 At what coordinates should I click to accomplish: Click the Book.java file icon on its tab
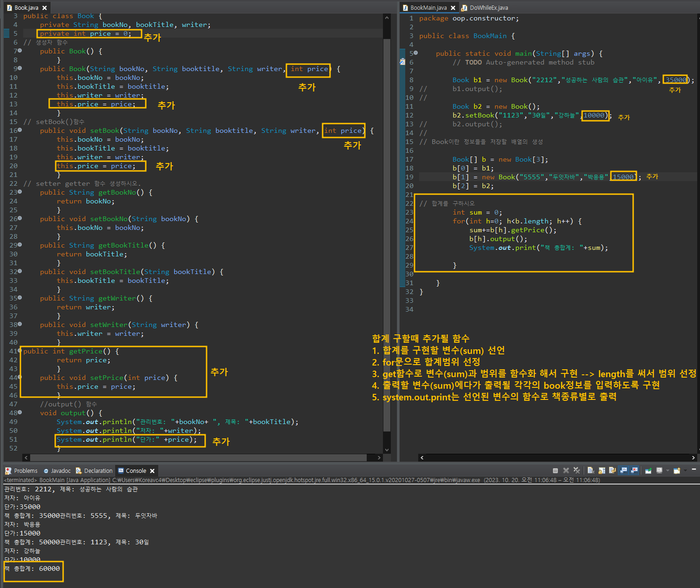9,8
